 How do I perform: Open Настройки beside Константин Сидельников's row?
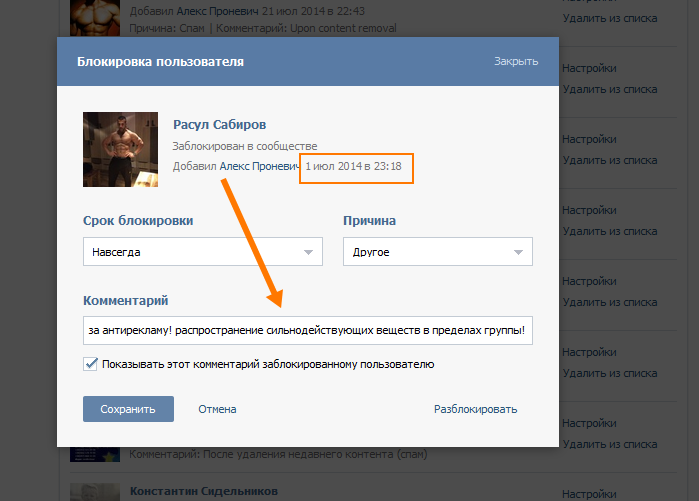(588, 493)
